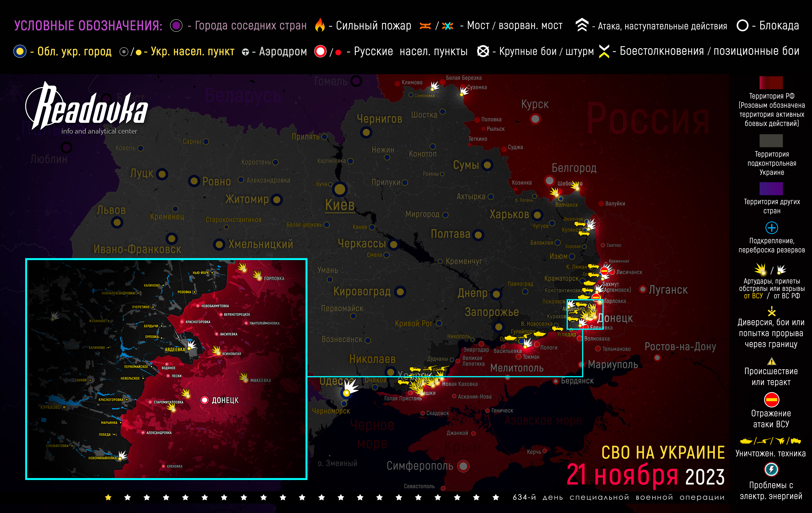Click the 'Сумы' label
Screen dimensions: 812x513
click(x=466, y=165)
